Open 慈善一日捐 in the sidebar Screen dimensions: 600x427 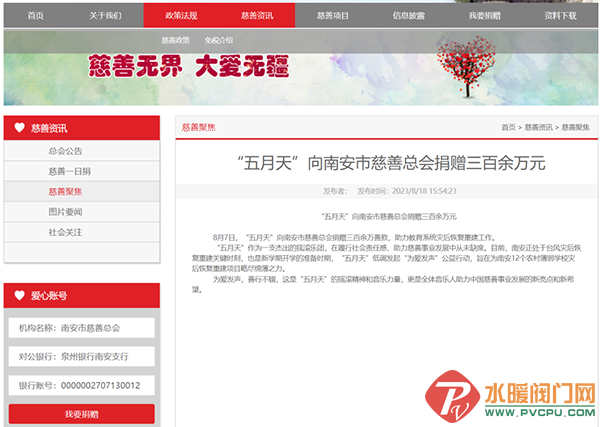point(82,171)
